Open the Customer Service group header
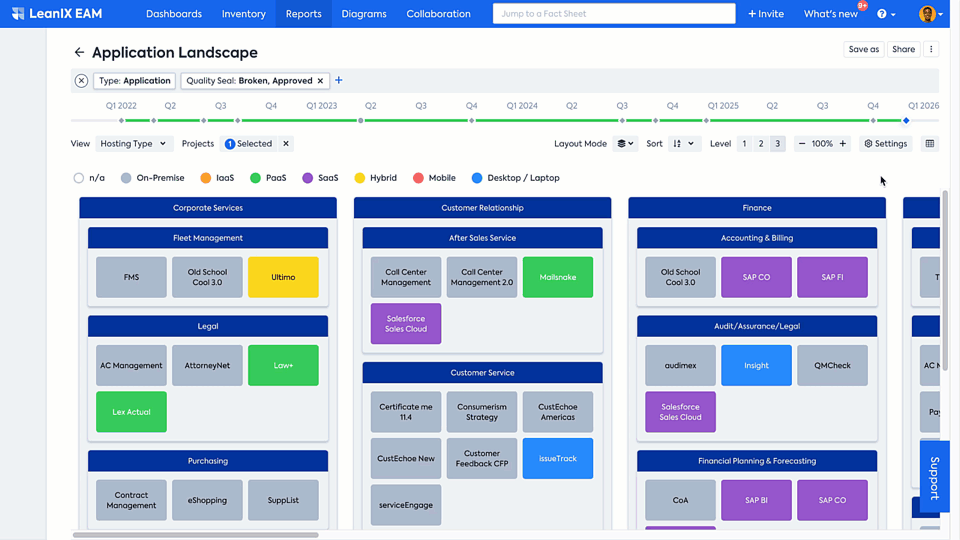960x540 pixels. 482,372
